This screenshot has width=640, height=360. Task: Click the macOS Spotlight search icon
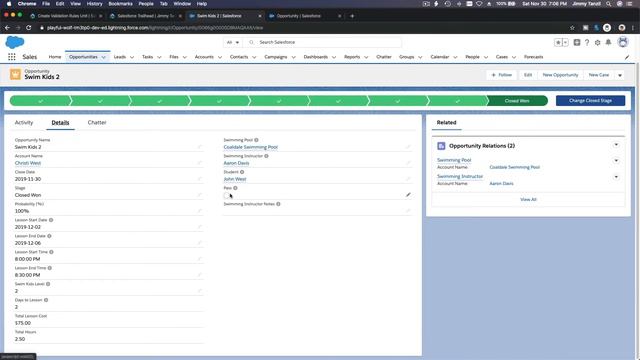pos(609,4)
